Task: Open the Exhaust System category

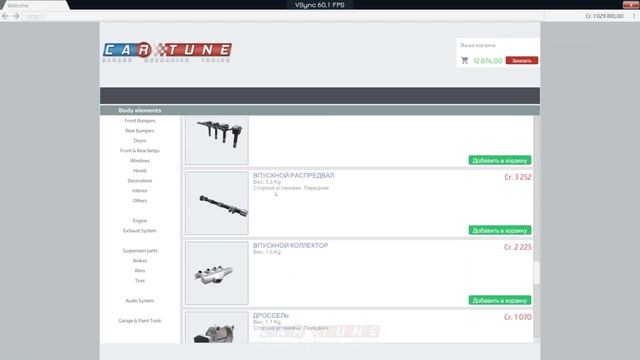Action: [140, 231]
